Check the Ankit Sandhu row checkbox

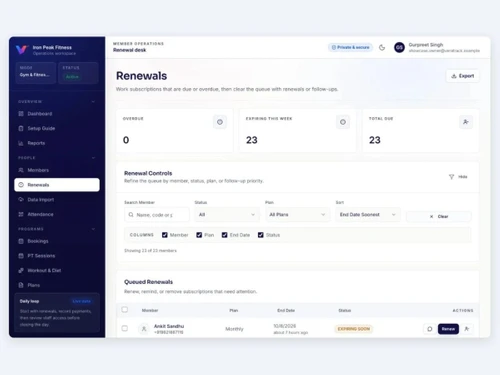click(x=125, y=328)
